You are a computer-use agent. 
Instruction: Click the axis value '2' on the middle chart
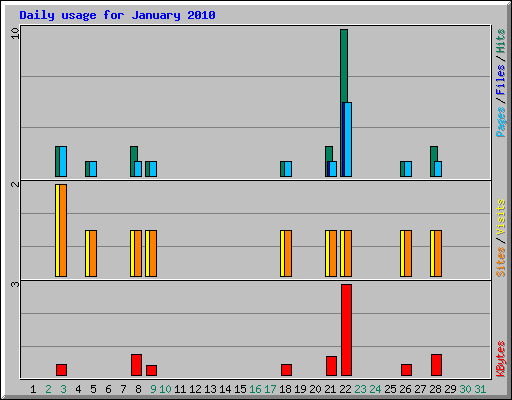tap(15, 184)
